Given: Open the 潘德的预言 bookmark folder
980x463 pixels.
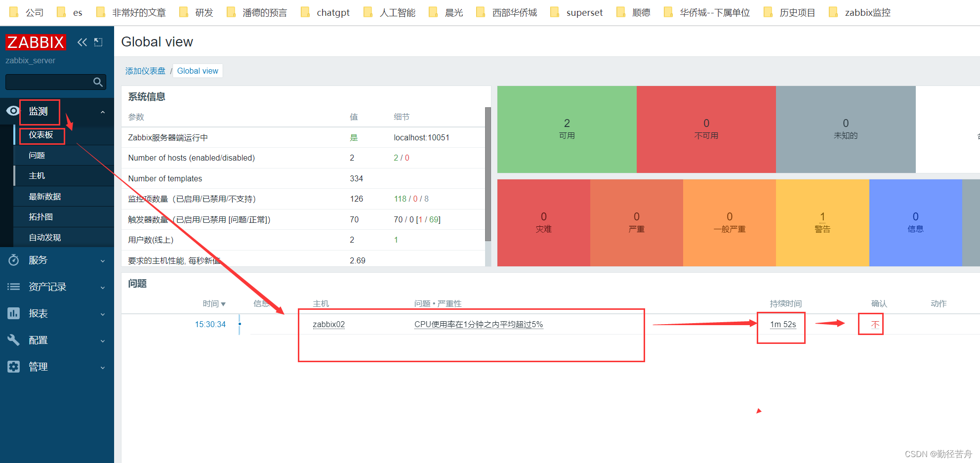Looking at the screenshot, I should pyautogui.click(x=257, y=12).
